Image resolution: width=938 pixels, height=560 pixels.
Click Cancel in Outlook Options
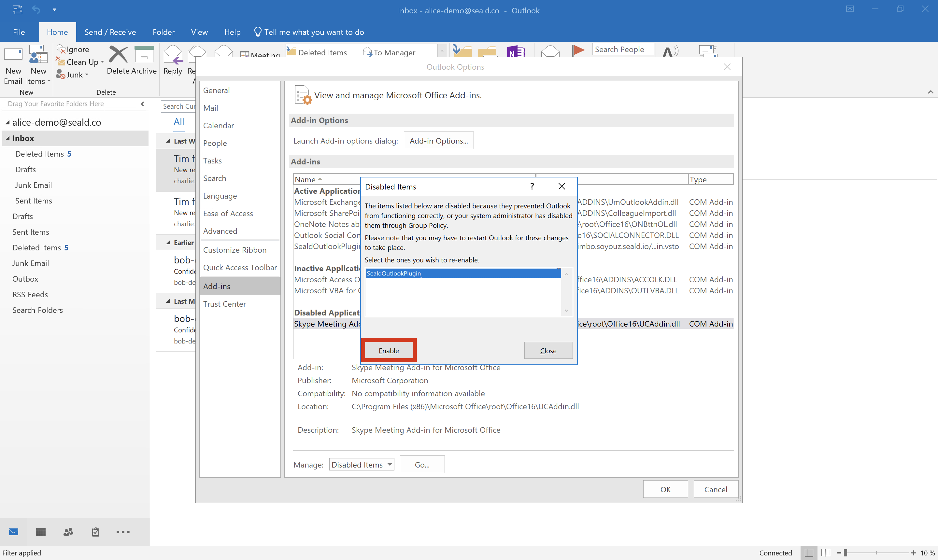[716, 489]
